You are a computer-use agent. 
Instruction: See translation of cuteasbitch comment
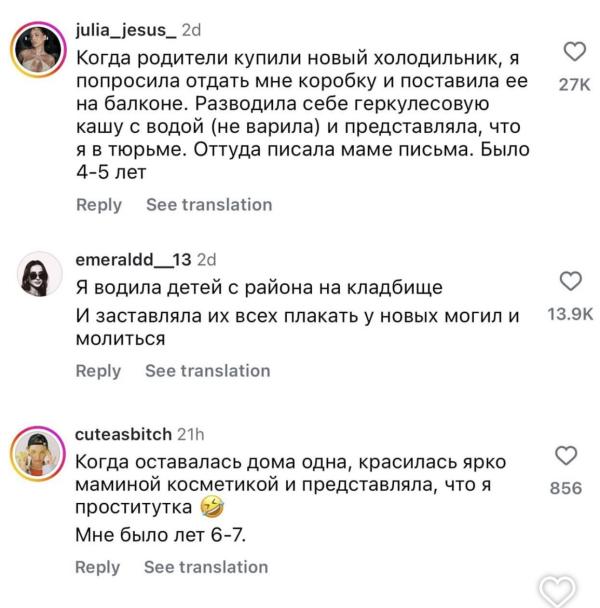pyautogui.click(x=206, y=567)
